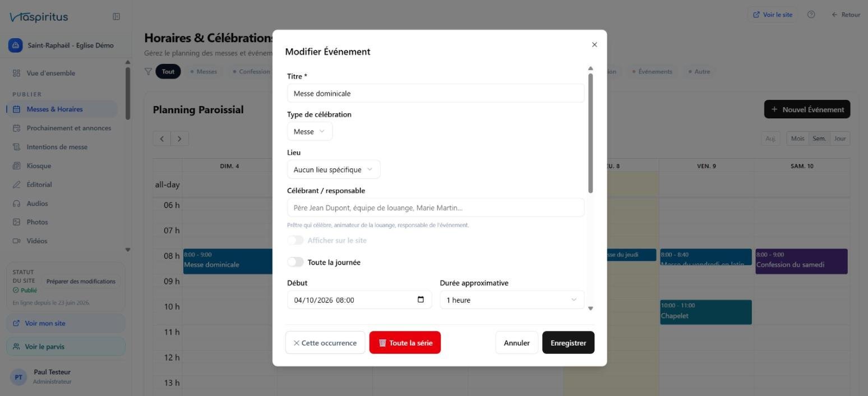Go to Intentions de messe
Image resolution: width=868 pixels, height=396 pixels.
point(57,147)
